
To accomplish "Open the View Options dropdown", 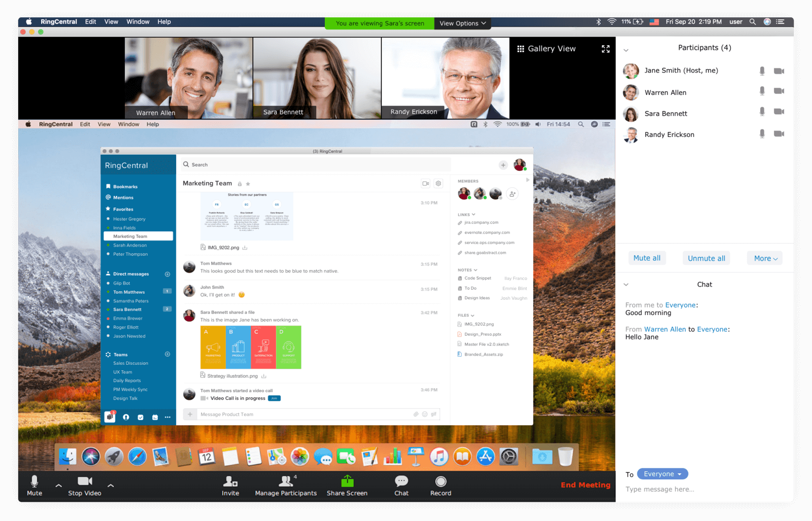I will click(462, 23).
